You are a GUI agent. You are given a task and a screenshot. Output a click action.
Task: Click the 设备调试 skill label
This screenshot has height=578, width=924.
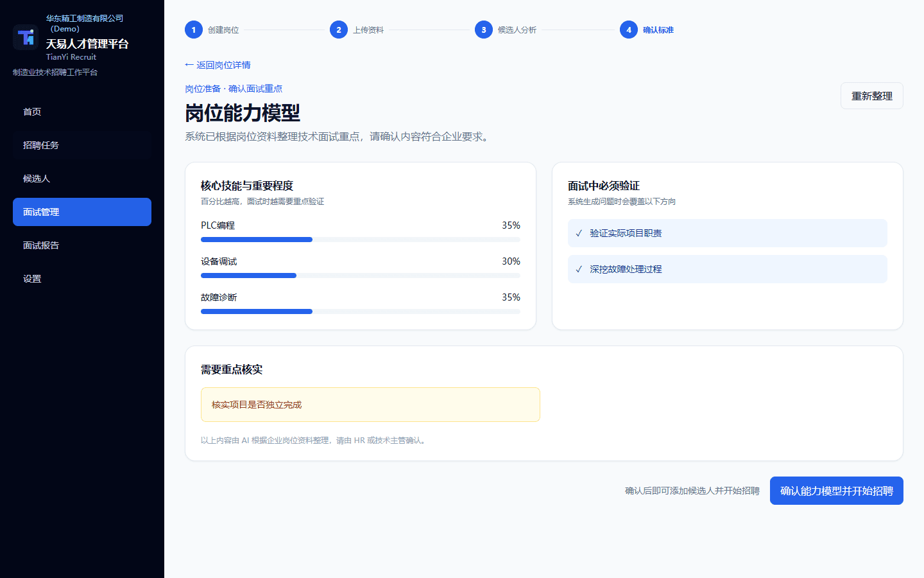(219, 261)
